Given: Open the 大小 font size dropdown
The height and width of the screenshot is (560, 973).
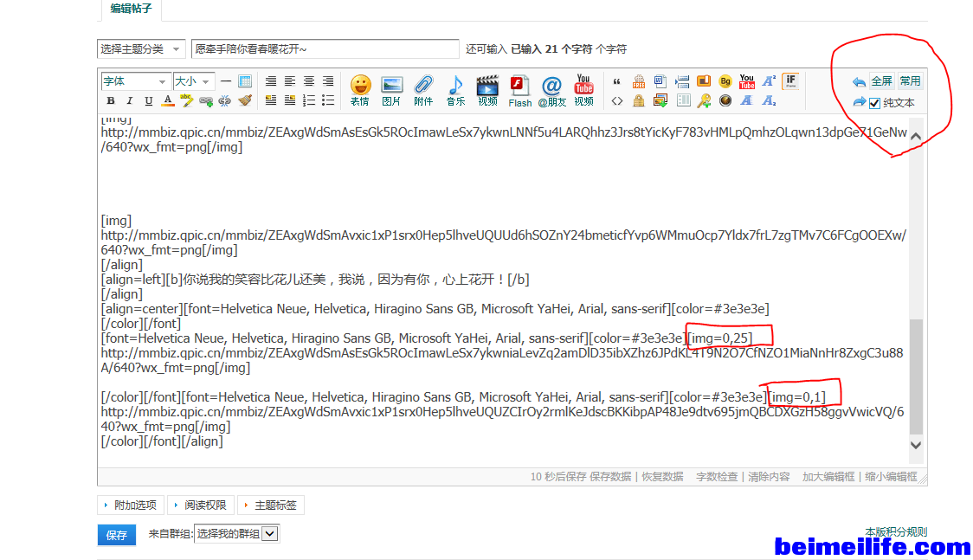Looking at the screenshot, I should pyautogui.click(x=193, y=81).
